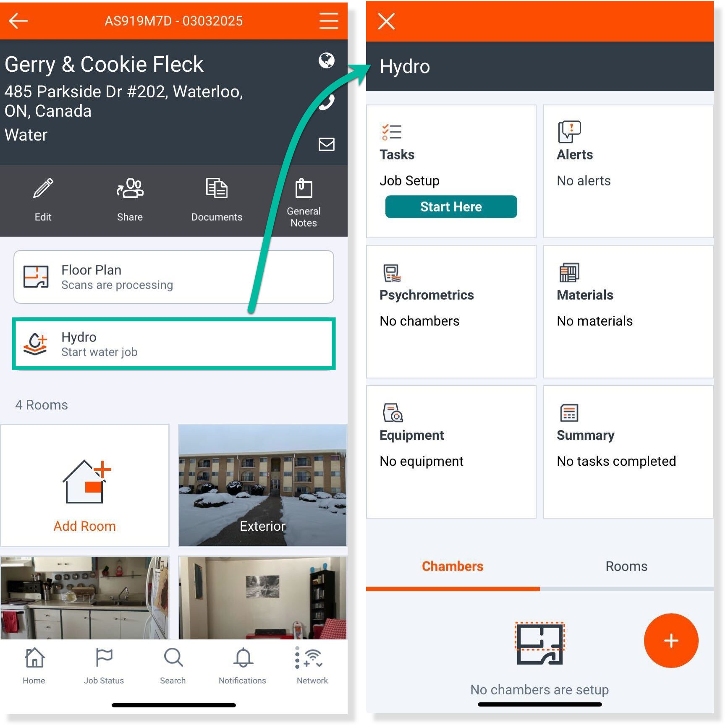Open the Edit pencil icon
The image size is (728, 725).
click(x=43, y=188)
